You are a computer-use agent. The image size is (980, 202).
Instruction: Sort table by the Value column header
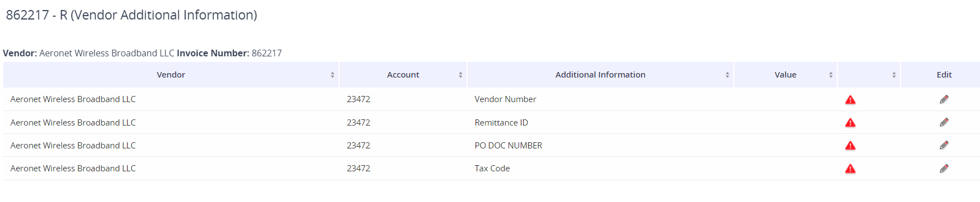785,75
